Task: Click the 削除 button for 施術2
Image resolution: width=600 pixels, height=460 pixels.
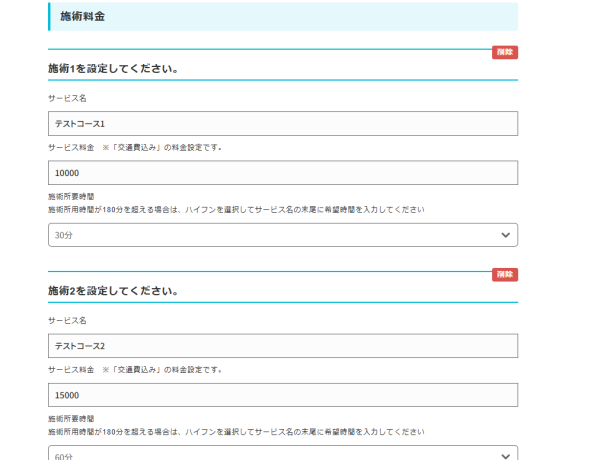Action: click(504, 274)
